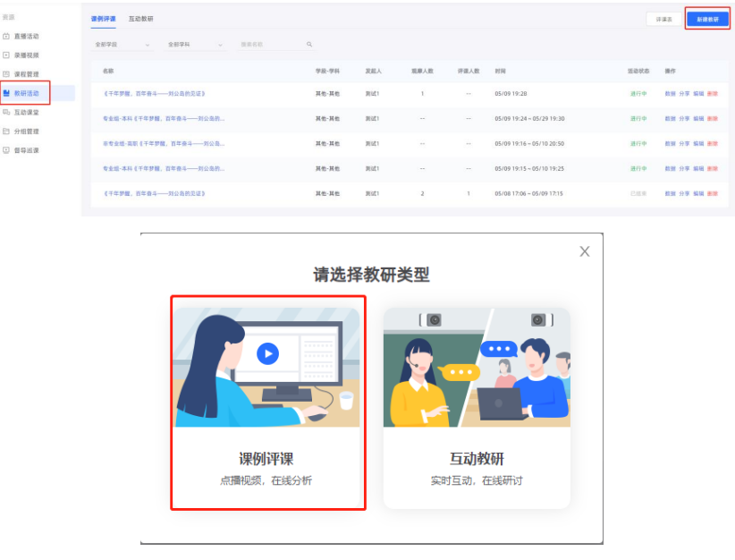Image resolution: width=735 pixels, height=560 pixels.
Task: Expand the 全部学科 dropdown
Action: pos(195,44)
